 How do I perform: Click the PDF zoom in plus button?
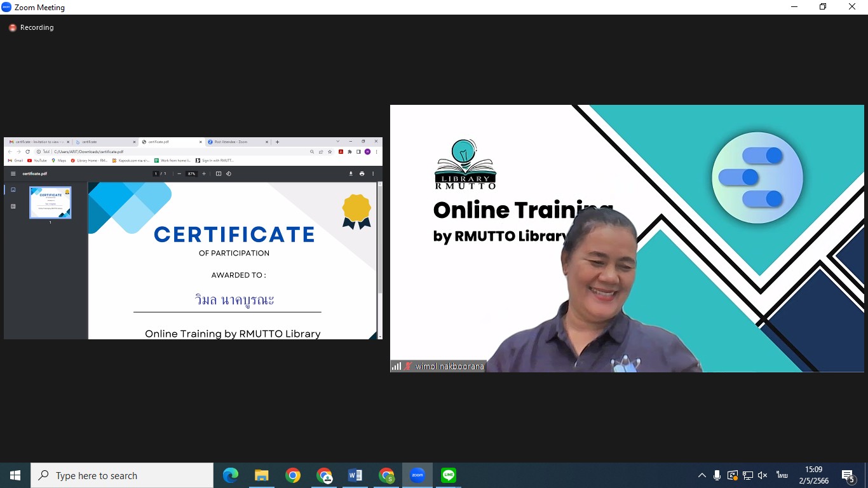pyautogui.click(x=203, y=173)
